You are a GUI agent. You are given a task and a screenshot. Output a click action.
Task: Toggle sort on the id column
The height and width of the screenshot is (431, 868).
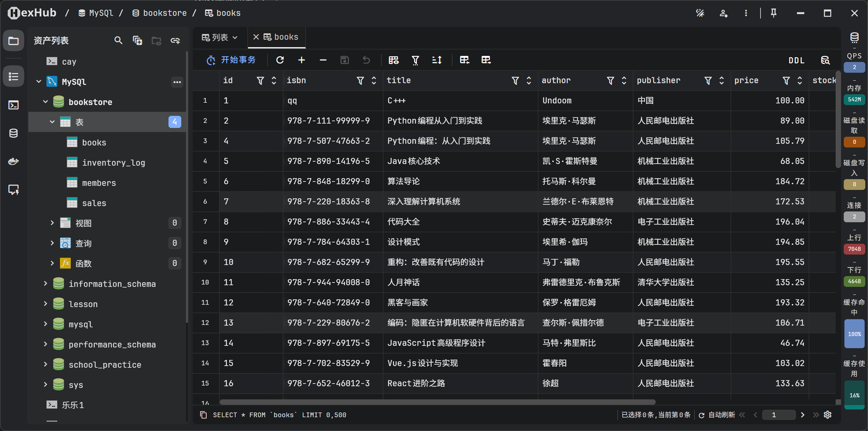pyautogui.click(x=274, y=80)
